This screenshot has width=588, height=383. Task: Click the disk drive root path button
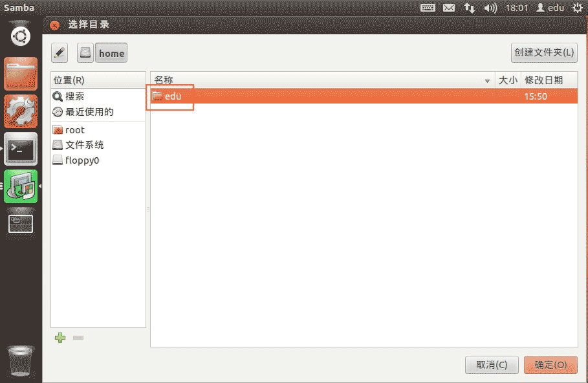85,53
